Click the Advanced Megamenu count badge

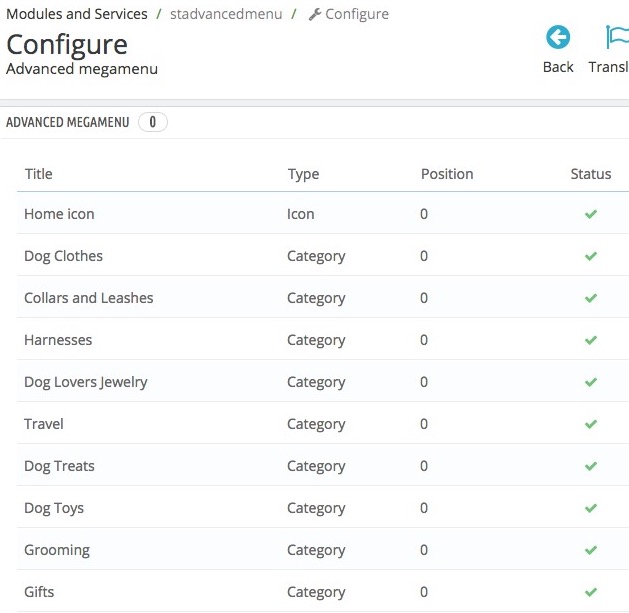152,122
